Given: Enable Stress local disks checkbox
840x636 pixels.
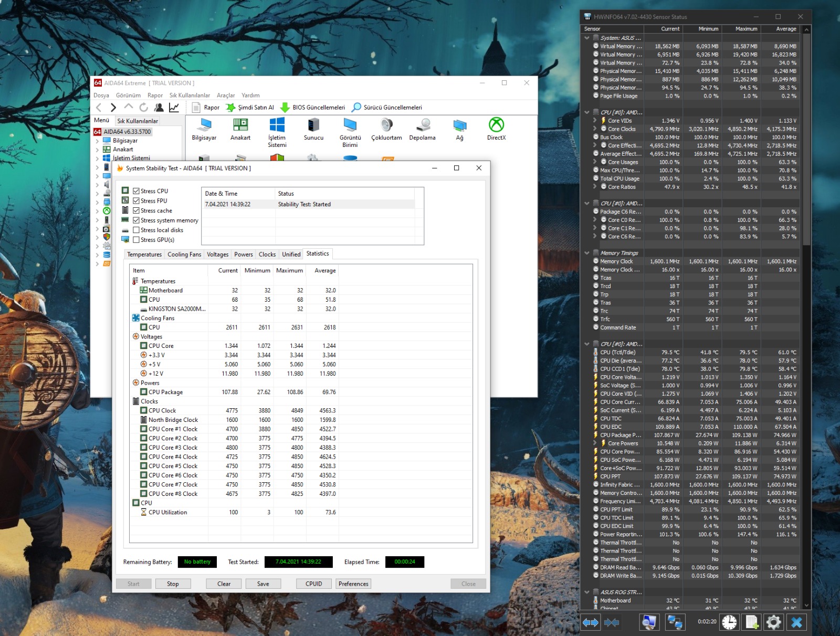Looking at the screenshot, I should [x=136, y=230].
